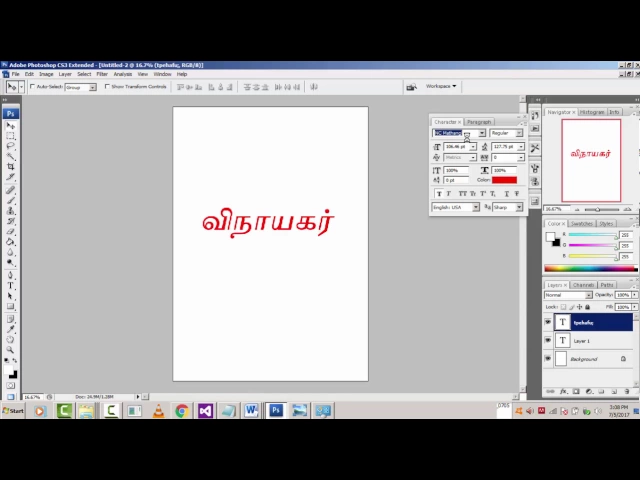
Task: Open the Filter menu
Action: [x=102, y=74]
